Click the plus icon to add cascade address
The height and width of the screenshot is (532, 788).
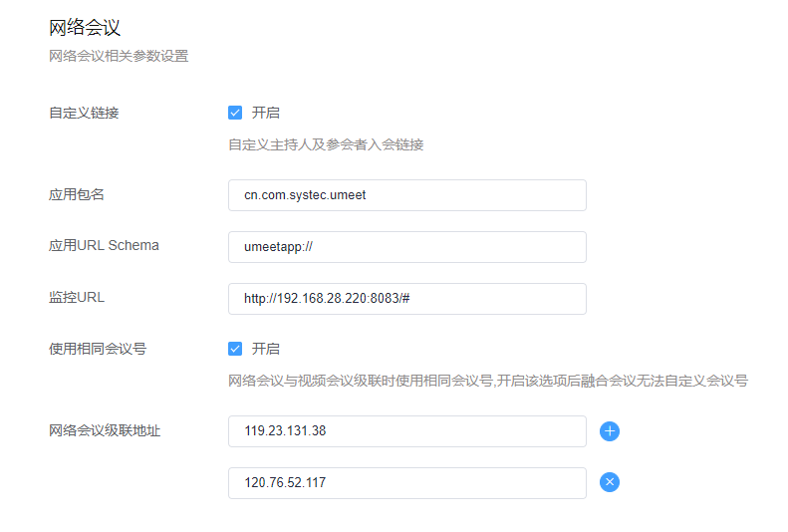pos(610,431)
